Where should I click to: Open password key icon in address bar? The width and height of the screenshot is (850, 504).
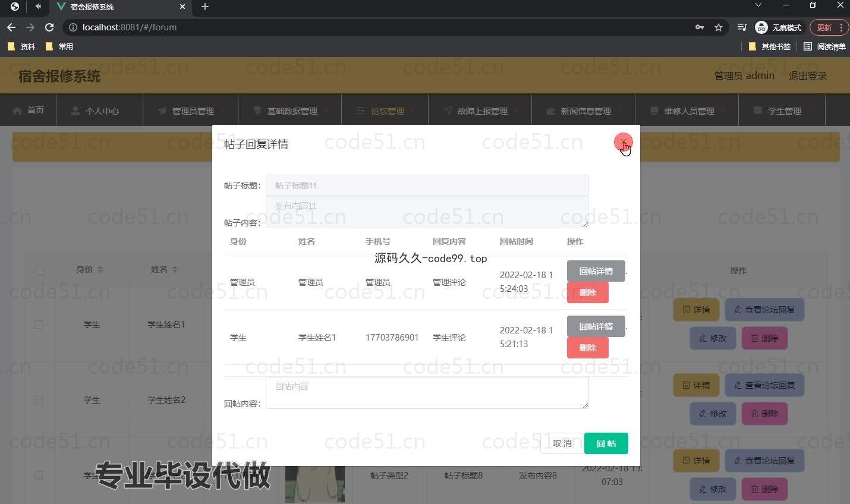700,27
